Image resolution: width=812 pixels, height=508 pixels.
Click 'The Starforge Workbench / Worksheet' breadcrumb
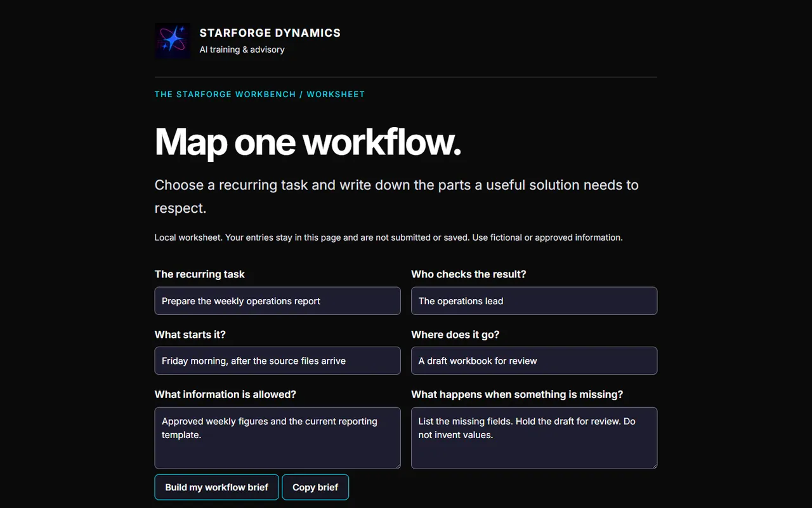pos(259,94)
